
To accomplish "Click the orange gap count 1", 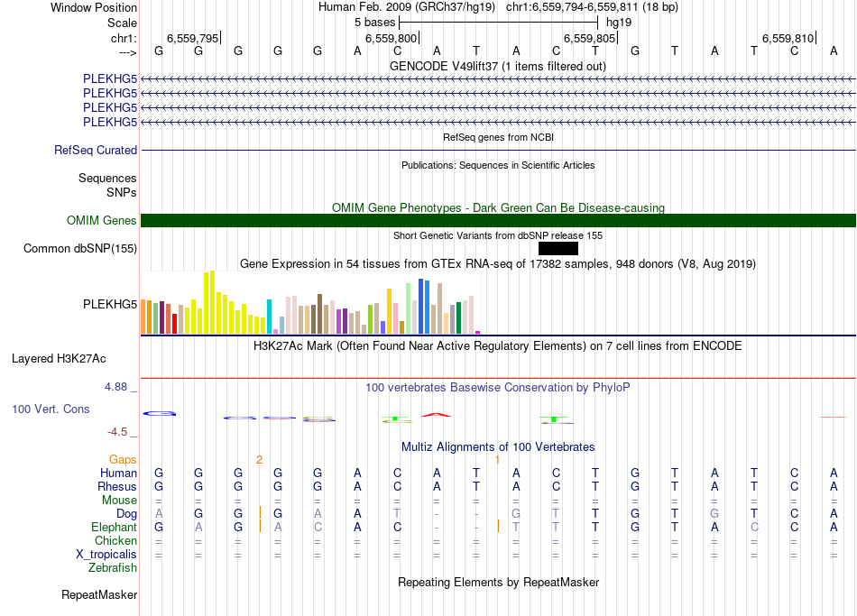I will 497,460.
